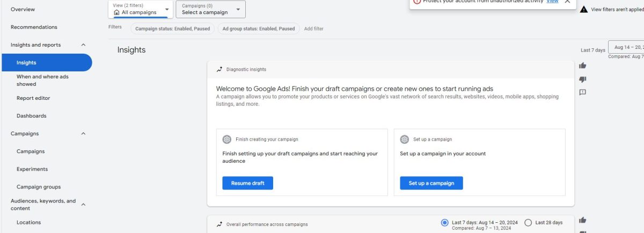Open Campaign groups in the sidebar
Screen dimensions: 644x233
[x=39, y=187]
